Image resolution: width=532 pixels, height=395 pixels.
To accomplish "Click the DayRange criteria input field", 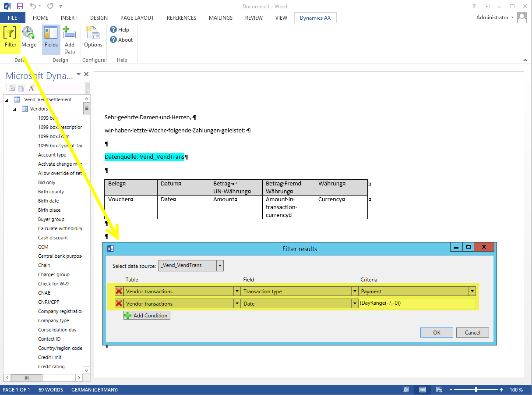I will pos(416,303).
